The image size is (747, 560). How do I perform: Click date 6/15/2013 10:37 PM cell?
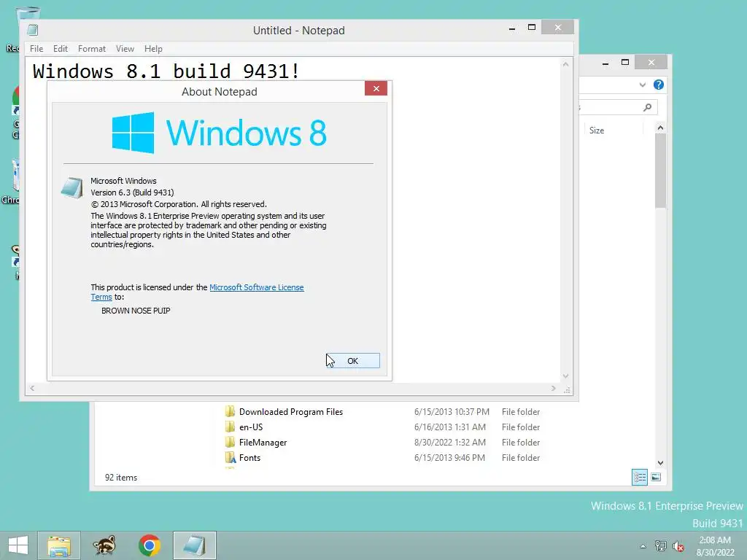452,412
